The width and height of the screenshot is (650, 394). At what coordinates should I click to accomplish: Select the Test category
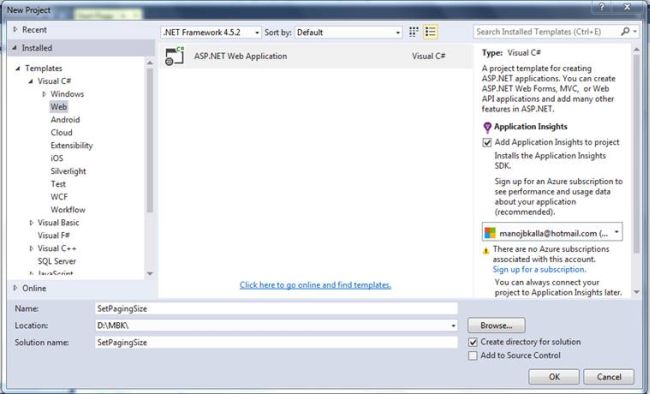(x=58, y=184)
